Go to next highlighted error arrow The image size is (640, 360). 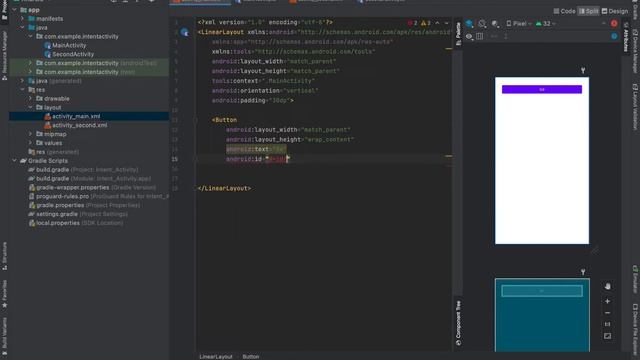click(x=447, y=23)
